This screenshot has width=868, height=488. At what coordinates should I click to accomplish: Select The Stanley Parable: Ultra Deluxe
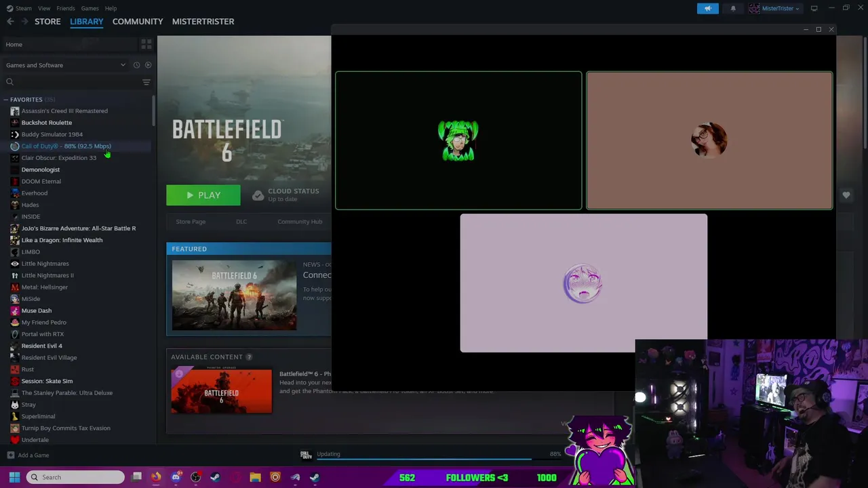click(x=66, y=393)
